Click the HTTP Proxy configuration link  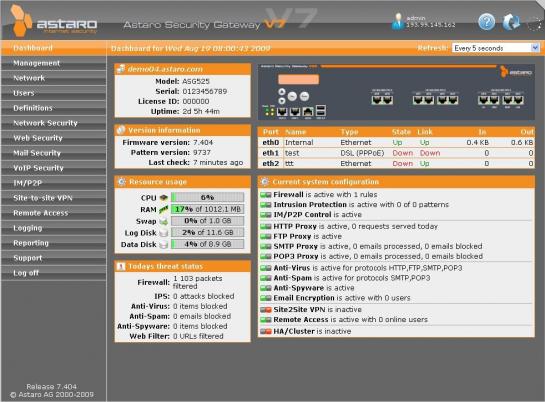295,227
